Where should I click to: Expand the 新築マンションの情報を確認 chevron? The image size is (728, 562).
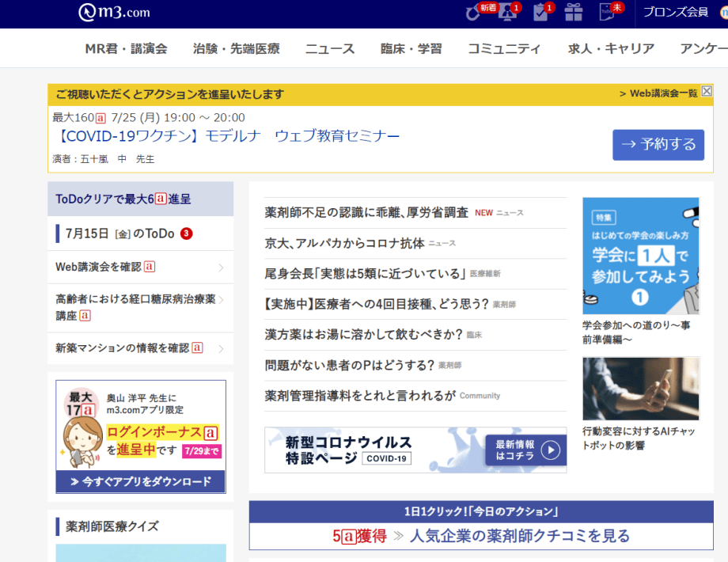point(221,349)
